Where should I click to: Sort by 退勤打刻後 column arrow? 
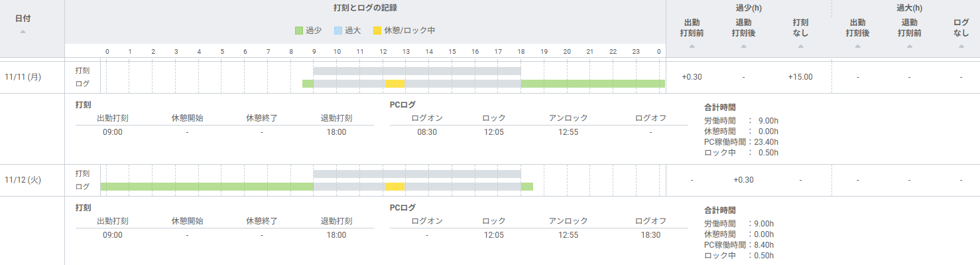(743, 46)
